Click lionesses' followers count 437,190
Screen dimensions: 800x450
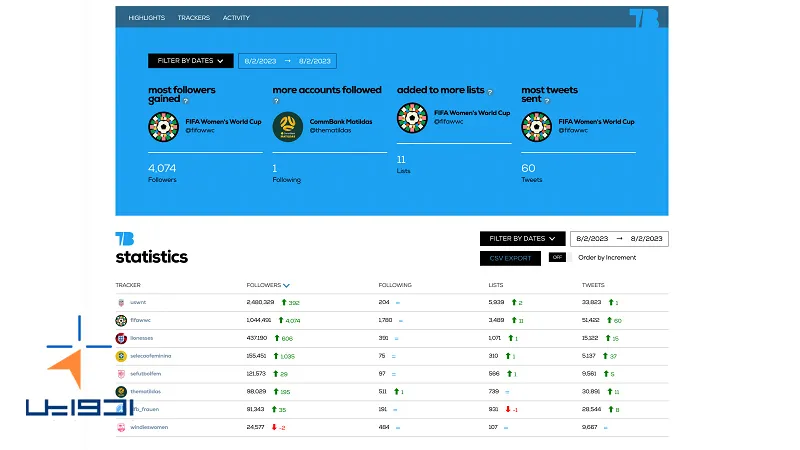point(257,338)
